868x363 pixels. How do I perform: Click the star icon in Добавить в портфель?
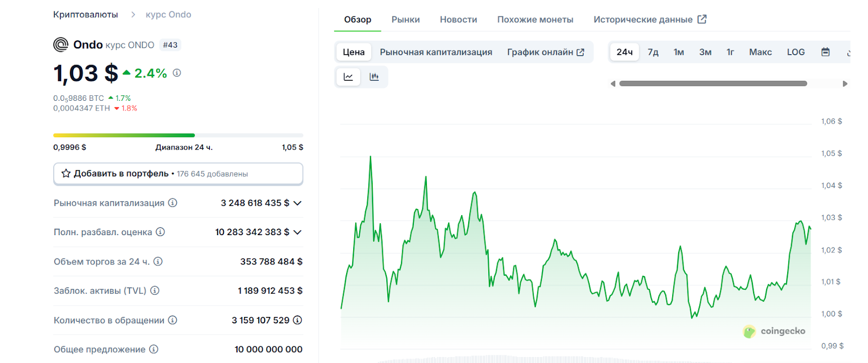pos(66,173)
